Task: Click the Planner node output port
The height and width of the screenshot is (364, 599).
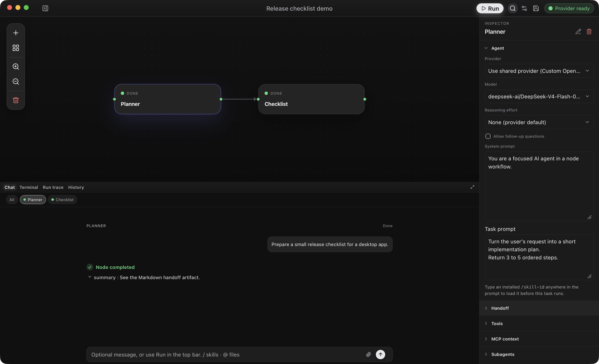Action: pyautogui.click(x=221, y=99)
